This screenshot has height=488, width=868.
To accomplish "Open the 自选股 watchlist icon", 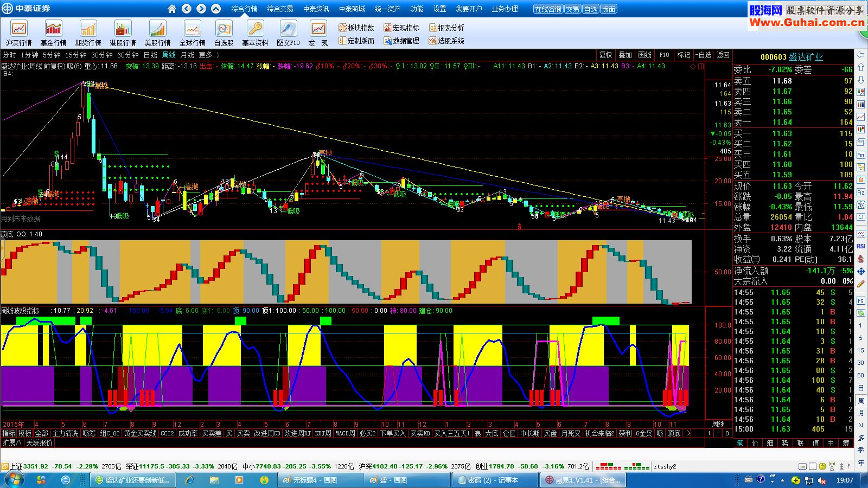I will click(x=224, y=34).
